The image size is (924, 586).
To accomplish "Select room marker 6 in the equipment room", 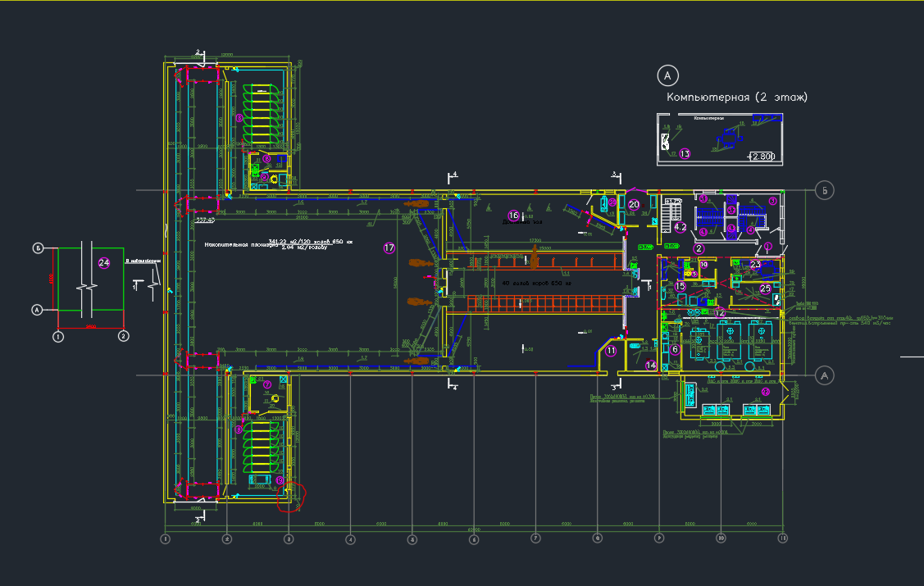I will [675, 349].
